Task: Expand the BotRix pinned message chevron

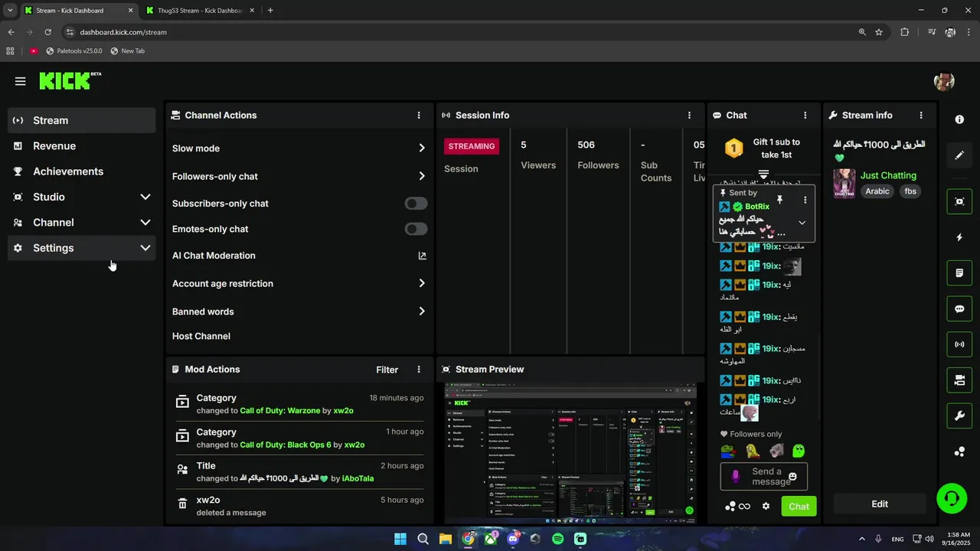Action: point(802,223)
